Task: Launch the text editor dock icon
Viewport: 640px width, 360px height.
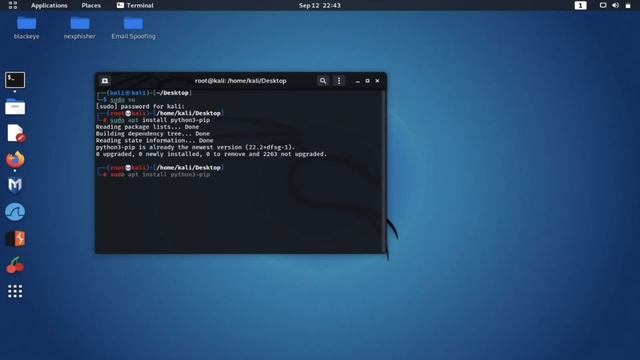Action: point(15,133)
